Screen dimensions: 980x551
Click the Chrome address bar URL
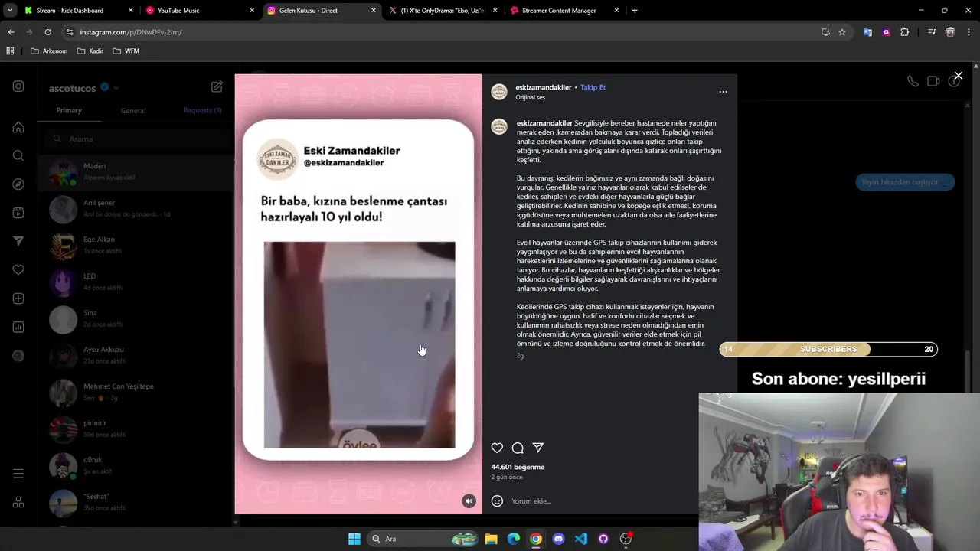(x=131, y=32)
